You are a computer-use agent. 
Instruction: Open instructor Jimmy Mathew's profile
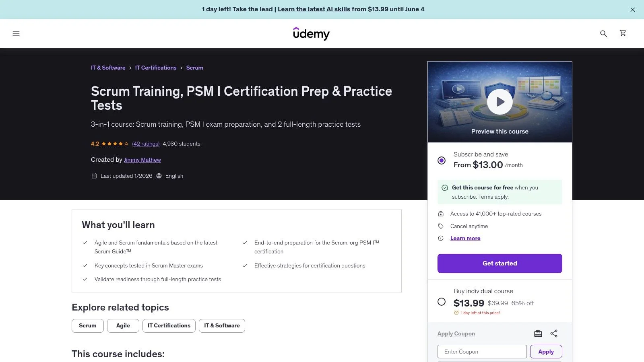142,160
